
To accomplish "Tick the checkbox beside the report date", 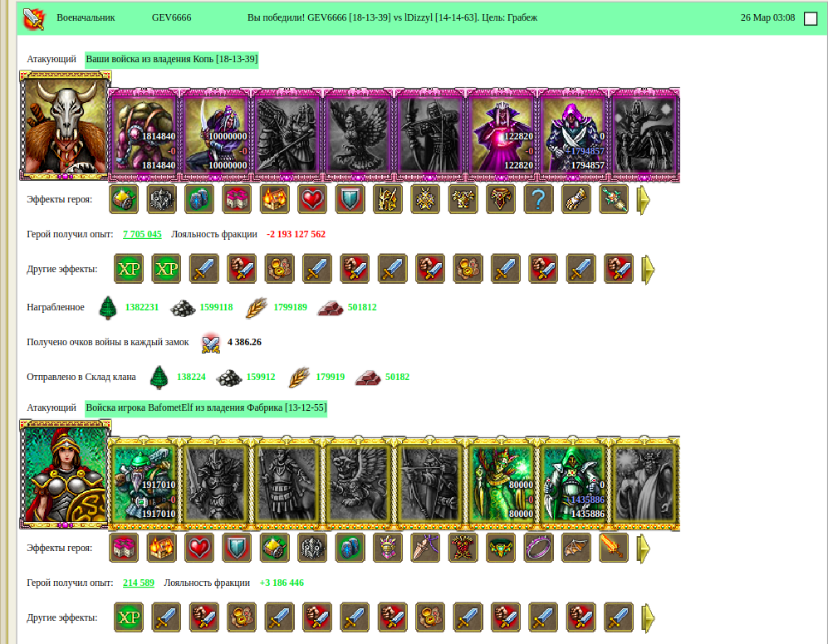I will pyautogui.click(x=810, y=18).
